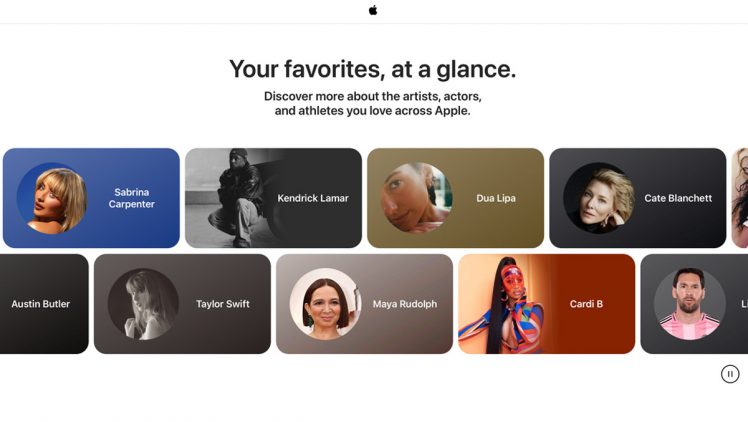This screenshot has height=422, width=748.
Task: Click Cate Blanchett's round portrait
Action: click(599, 198)
